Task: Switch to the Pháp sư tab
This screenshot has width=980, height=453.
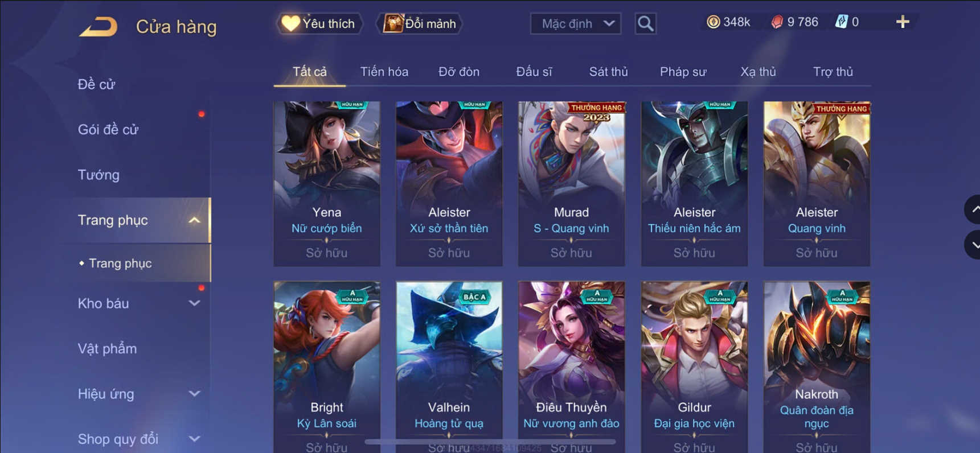Action: tap(683, 72)
